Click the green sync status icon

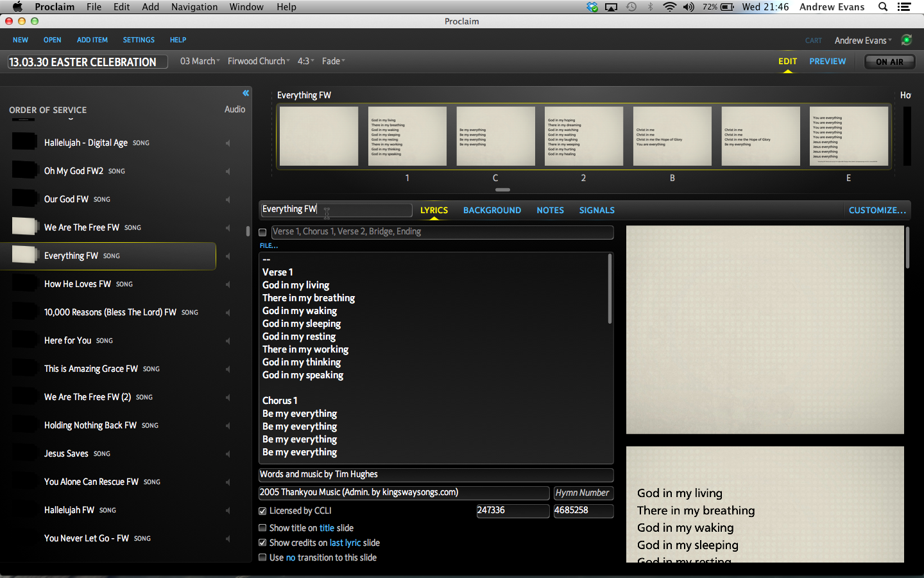point(906,40)
